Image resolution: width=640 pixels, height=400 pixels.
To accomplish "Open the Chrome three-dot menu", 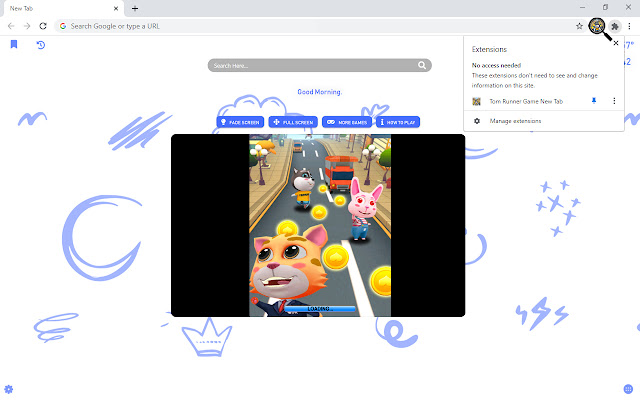I will point(629,26).
